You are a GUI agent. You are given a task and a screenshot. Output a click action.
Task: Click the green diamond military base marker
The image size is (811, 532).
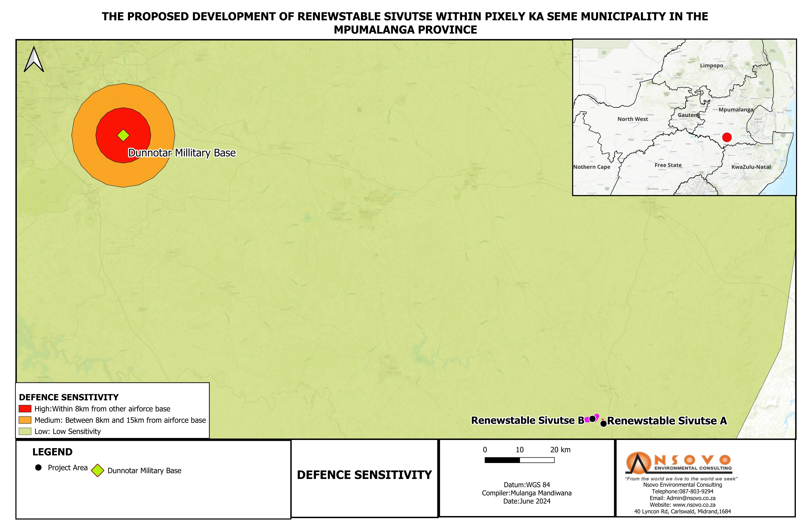coord(123,135)
